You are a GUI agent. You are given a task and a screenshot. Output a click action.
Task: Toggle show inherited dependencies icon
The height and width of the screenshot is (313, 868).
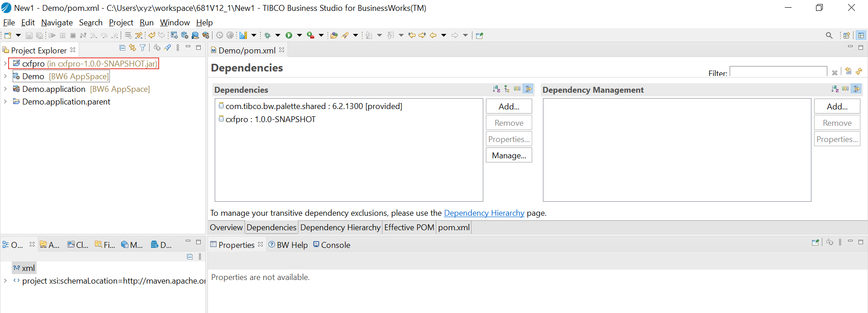click(x=507, y=89)
